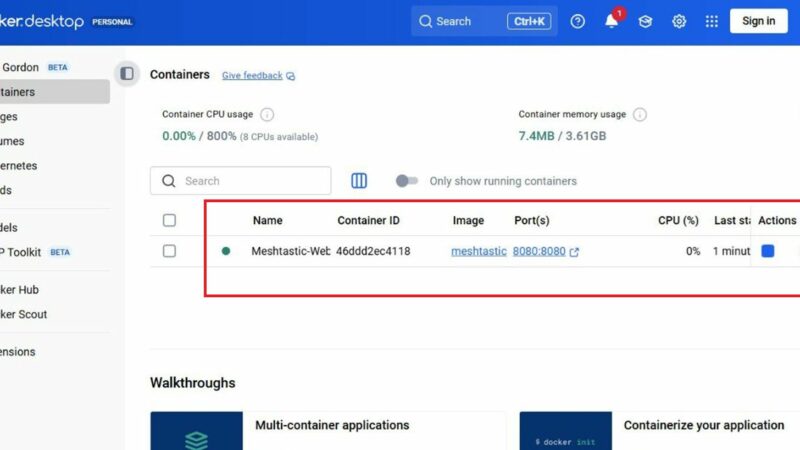Click the magnifier icon in container search
800x450 pixels.
point(169,181)
